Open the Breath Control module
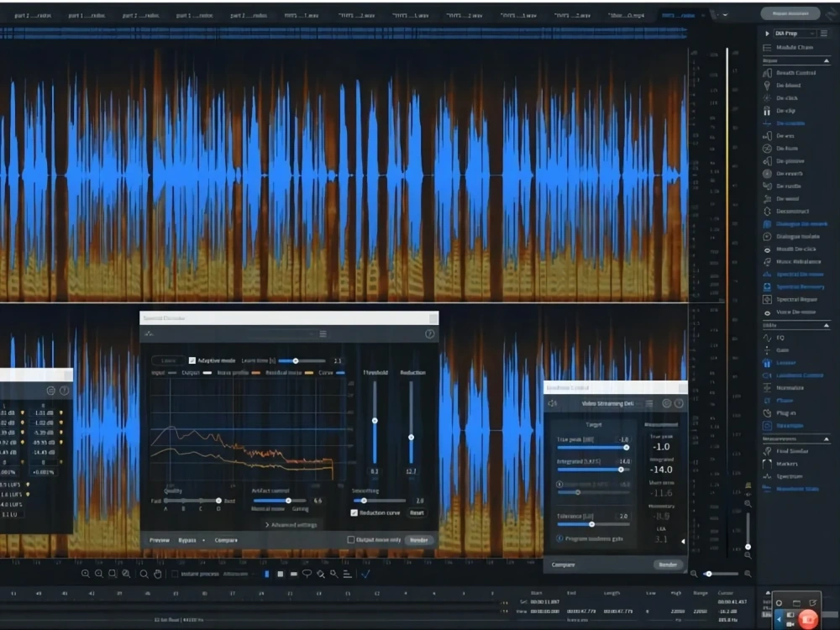The width and height of the screenshot is (840, 630). click(x=790, y=73)
